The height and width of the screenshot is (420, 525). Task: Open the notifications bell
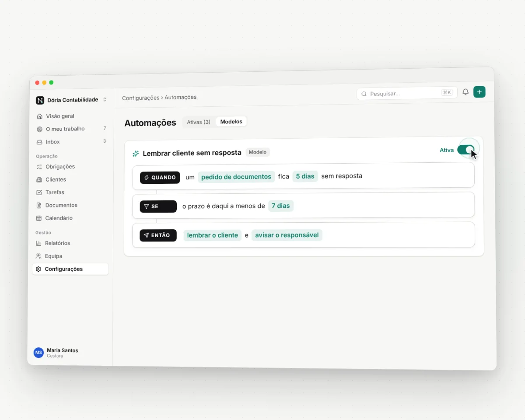(x=465, y=92)
